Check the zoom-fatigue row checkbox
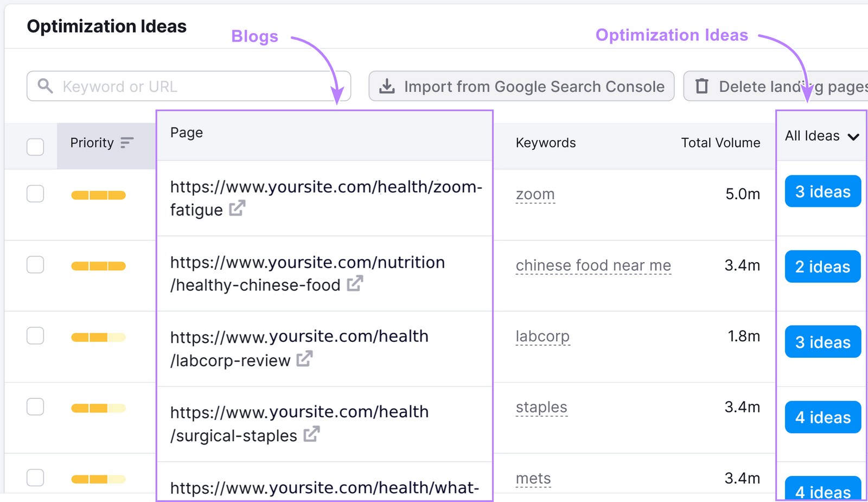 pyautogui.click(x=35, y=193)
